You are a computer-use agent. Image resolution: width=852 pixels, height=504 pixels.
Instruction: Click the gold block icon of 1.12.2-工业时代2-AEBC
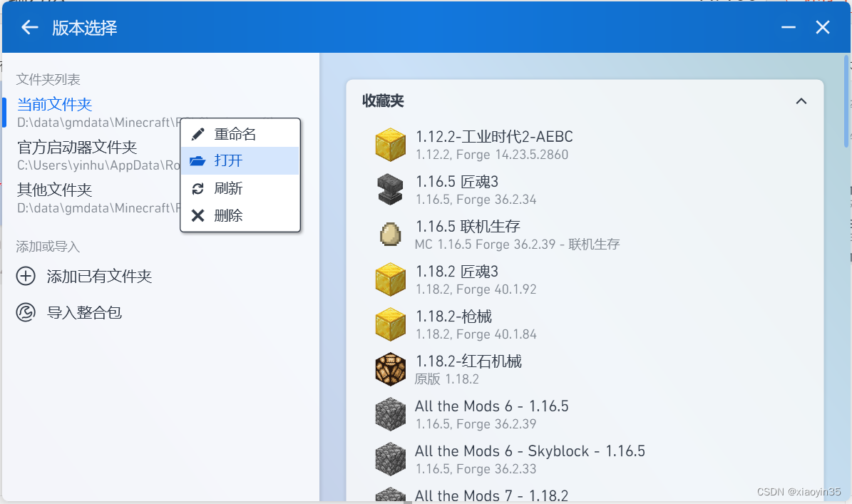pyautogui.click(x=390, y=145)
